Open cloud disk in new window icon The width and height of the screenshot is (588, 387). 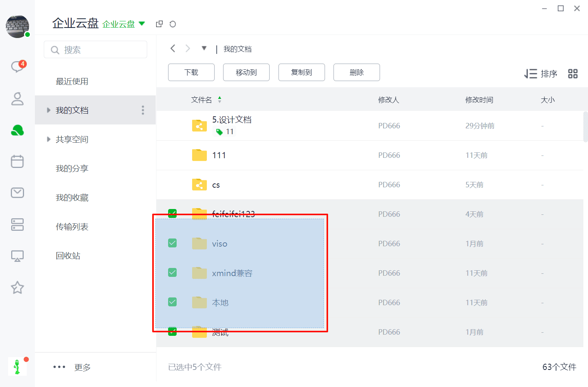159,24
